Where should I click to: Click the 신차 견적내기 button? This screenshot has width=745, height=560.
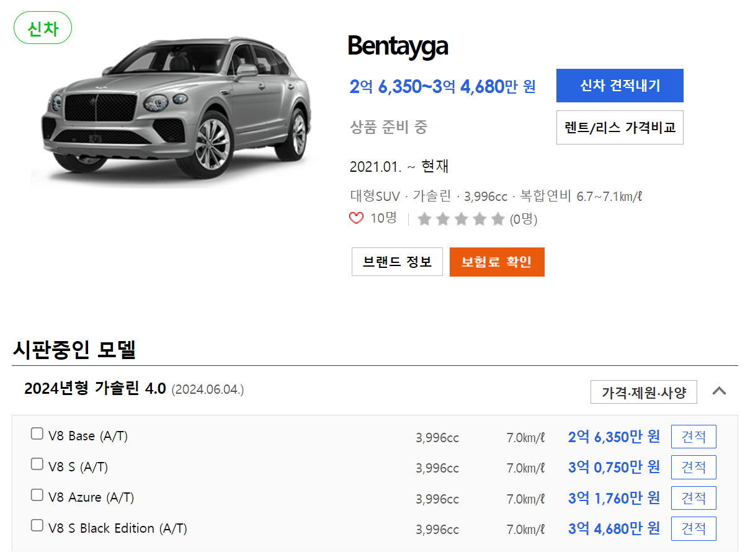pos(620,86)
